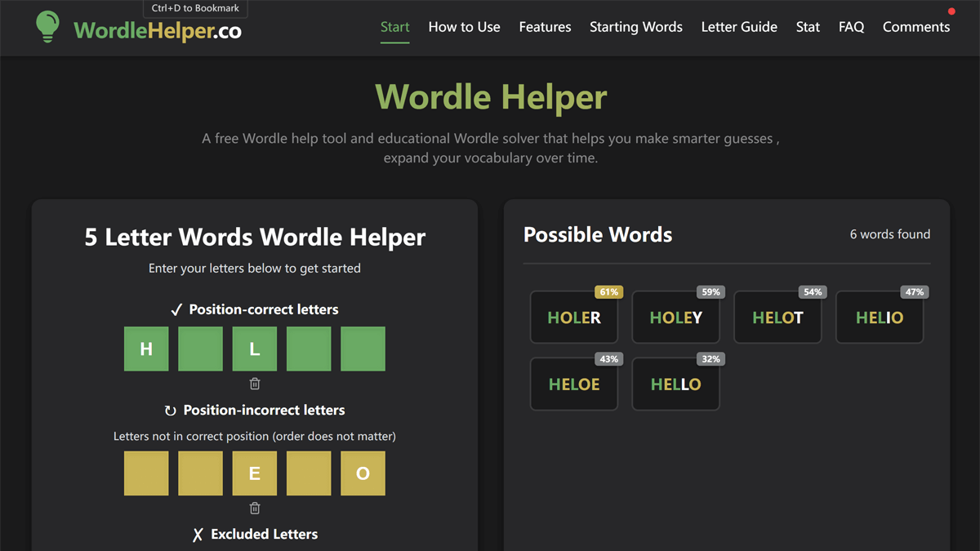980x551 pixels.
Task: Click the yellow tile containing letter E
Action: pyautogui.click(x=254, y=473)
